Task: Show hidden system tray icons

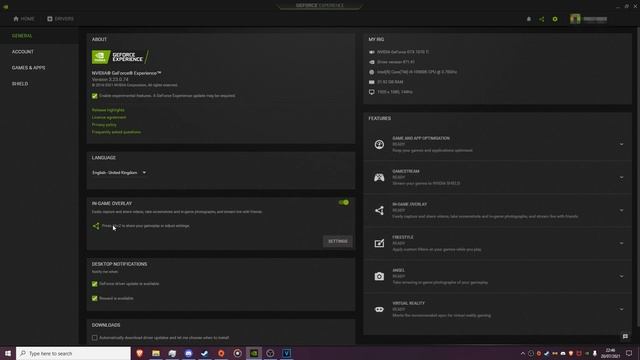Action: pyautogui.click(x=522, y=353)
